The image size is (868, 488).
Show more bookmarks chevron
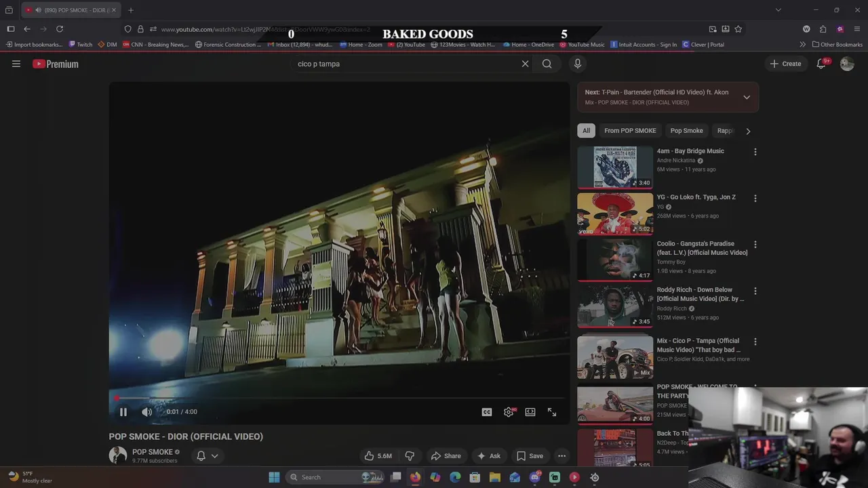tap(803, 45)
